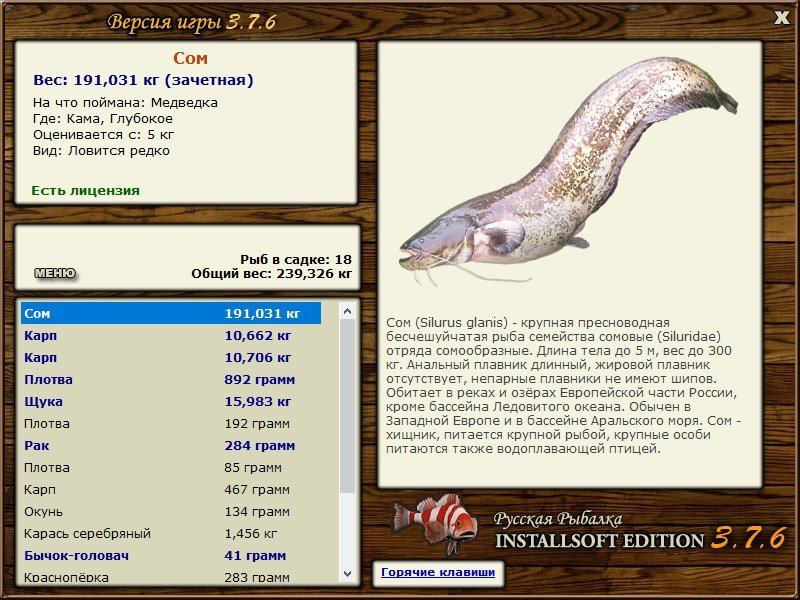Screen dimensions: 800x600
Task: Click the Есть лицензия status text
Action: click(x=85, y=190)
